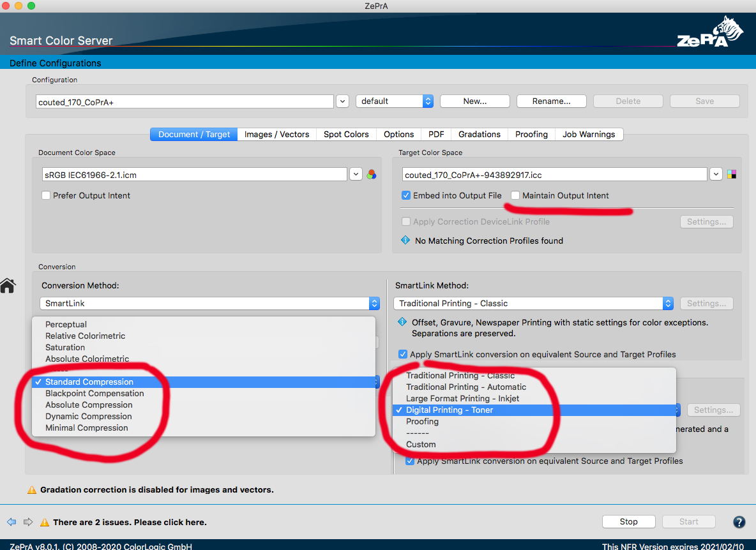756x550 pixels.
Task: Open the Spot Colors tab
Action: pyautogui.click(x=346, y=135)
